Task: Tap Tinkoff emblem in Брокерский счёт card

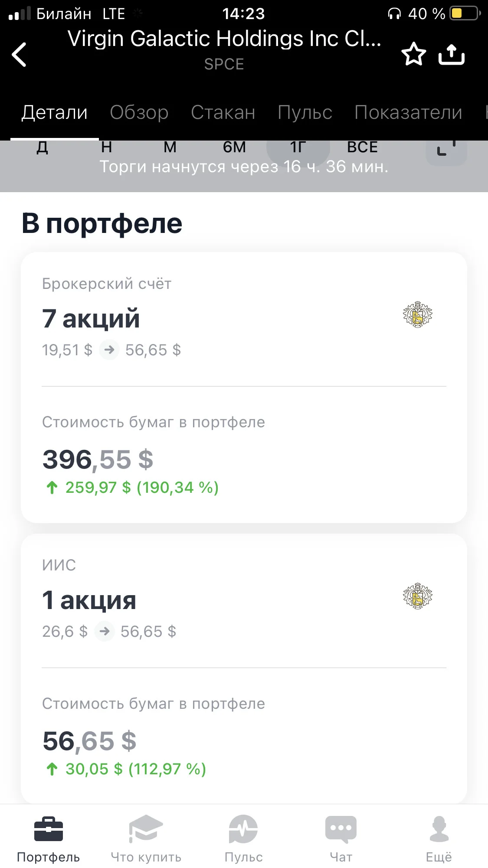Action: [417, 314]
